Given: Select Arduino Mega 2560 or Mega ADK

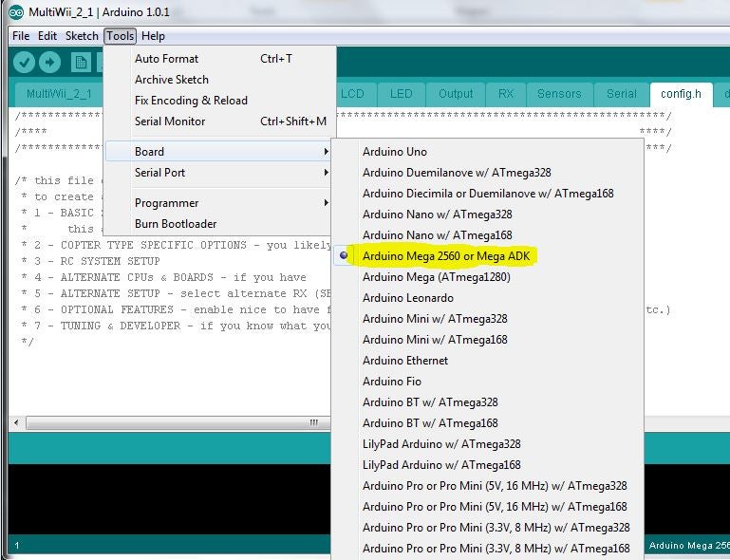Looking at the screenshot, I should 488,256.
